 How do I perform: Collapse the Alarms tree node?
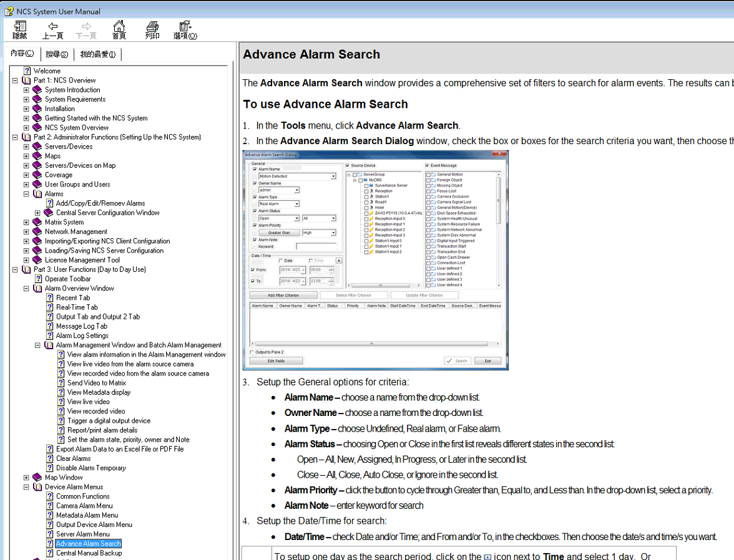(26, 194)
